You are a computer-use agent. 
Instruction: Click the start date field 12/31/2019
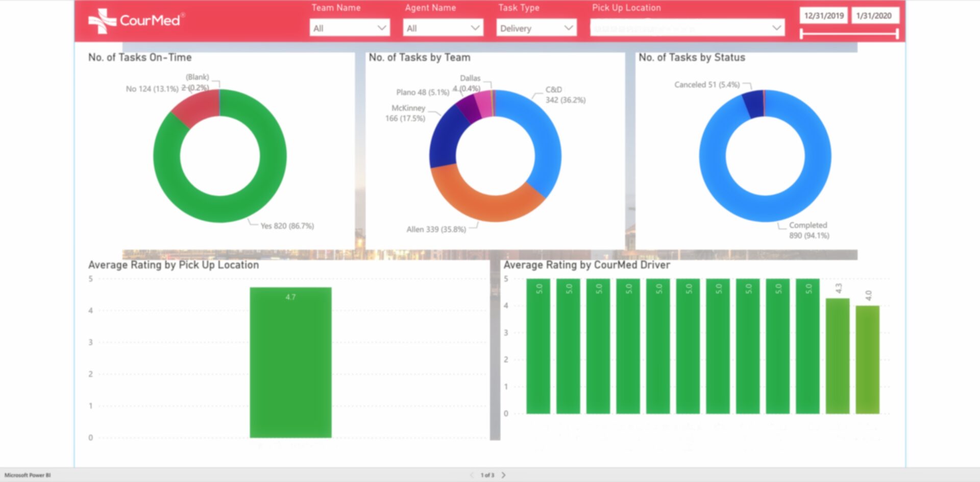coord(824,15)
